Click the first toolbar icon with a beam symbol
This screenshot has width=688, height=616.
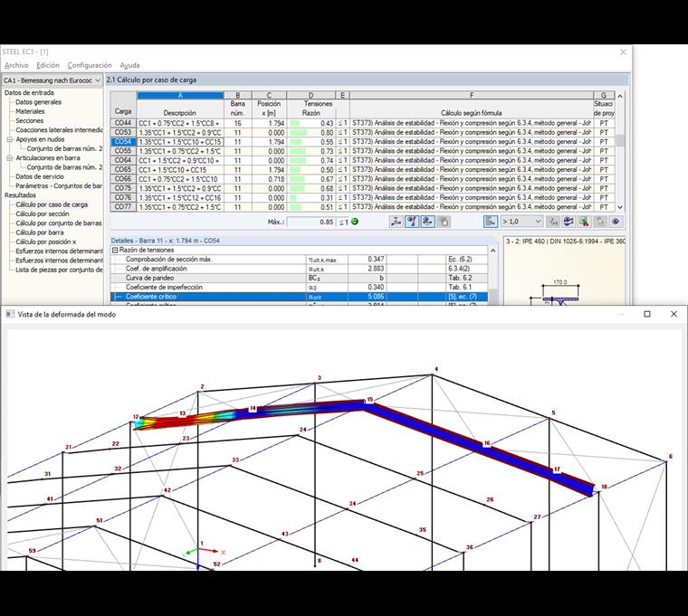[396, 222]
